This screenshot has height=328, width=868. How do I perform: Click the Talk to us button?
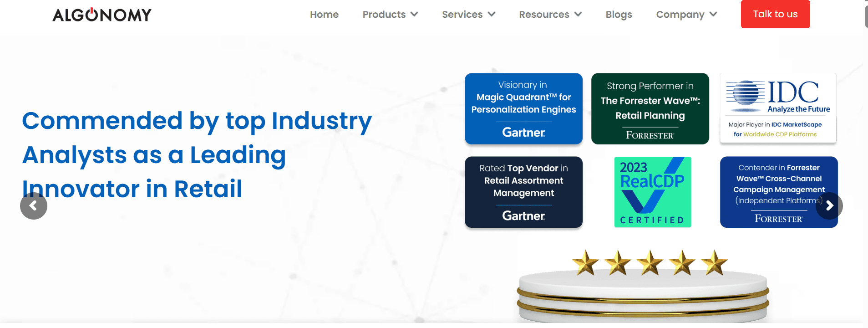(775, 14)
